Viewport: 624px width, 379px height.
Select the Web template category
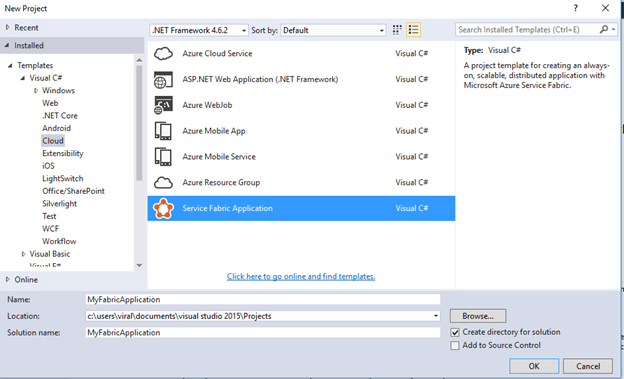click(50, 103)
